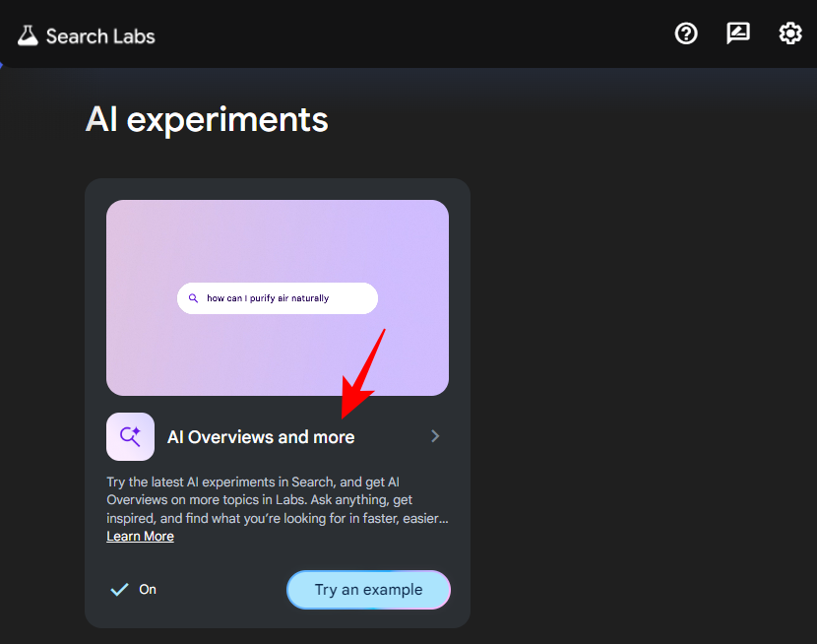Click the AI experiments heading
817x644 pixels.
point(207,120)
